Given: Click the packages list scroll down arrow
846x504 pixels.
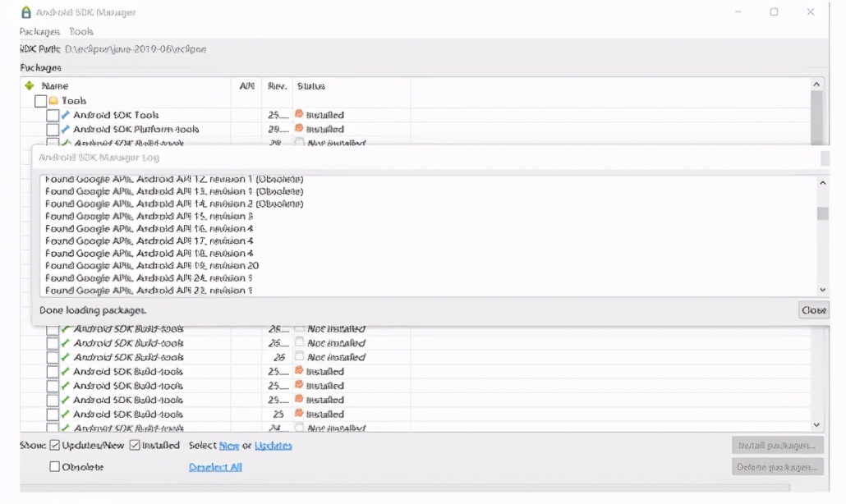Looking at the screenshot, I should pos(816,424).
